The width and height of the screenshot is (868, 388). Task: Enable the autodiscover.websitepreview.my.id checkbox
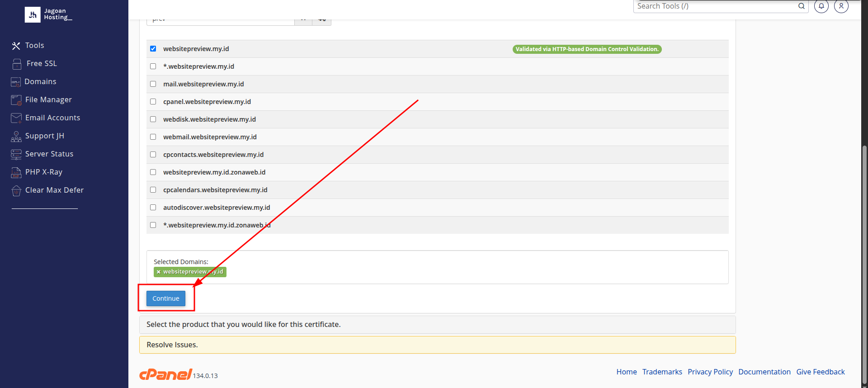point(153,208)
